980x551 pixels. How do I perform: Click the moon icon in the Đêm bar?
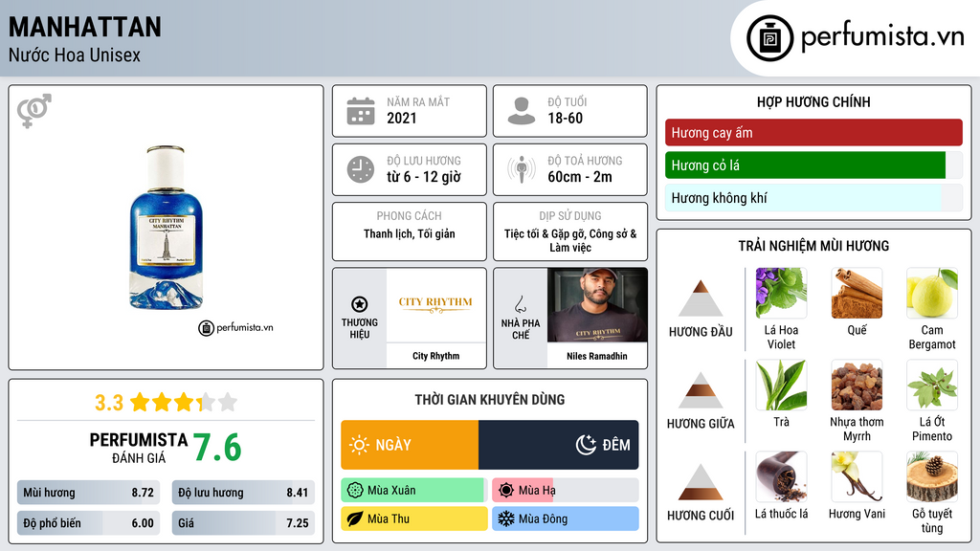coord(587,445)
